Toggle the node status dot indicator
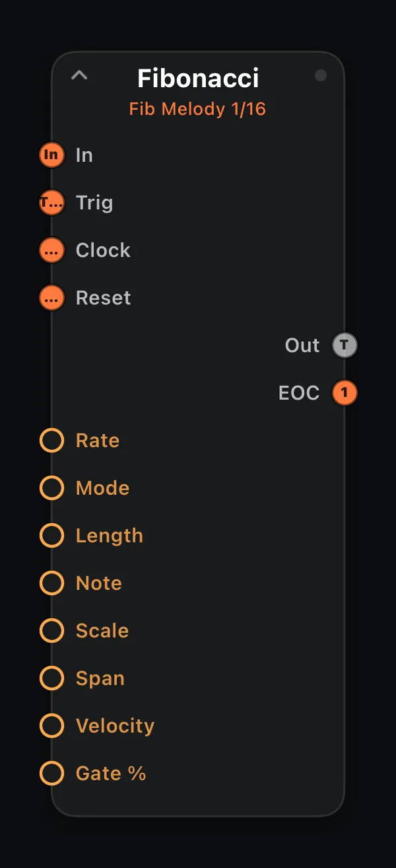 [321, 75]
